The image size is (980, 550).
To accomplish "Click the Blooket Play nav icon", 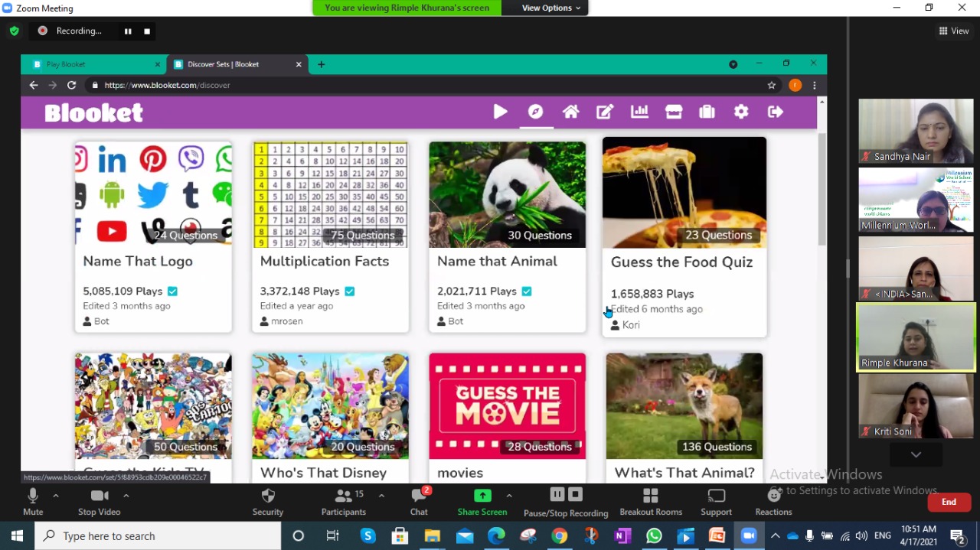I will (500, 112).
